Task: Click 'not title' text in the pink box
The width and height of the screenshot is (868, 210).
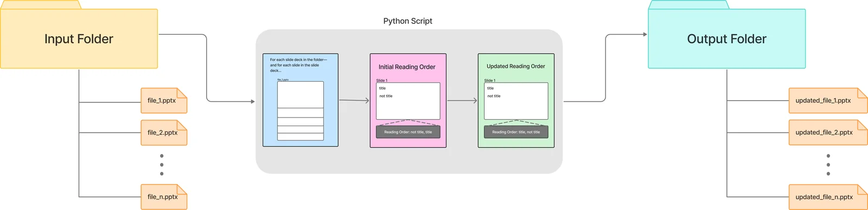Action: pyautogui.click(x=386, y=96)
